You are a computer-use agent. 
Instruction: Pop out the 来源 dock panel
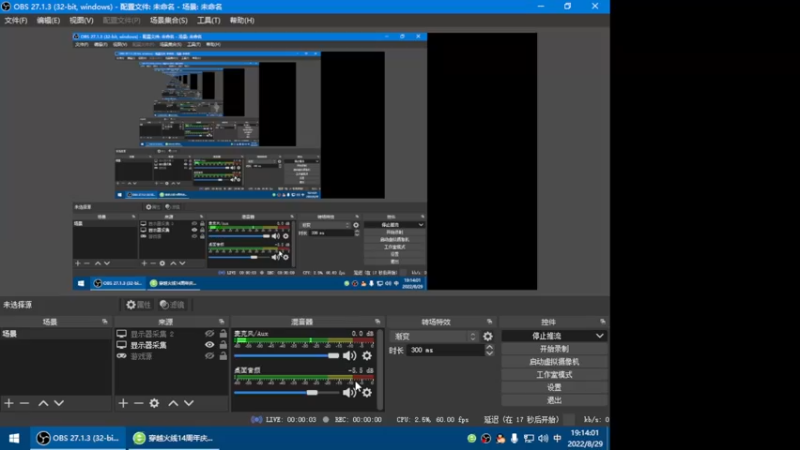(x=221, y=321)
